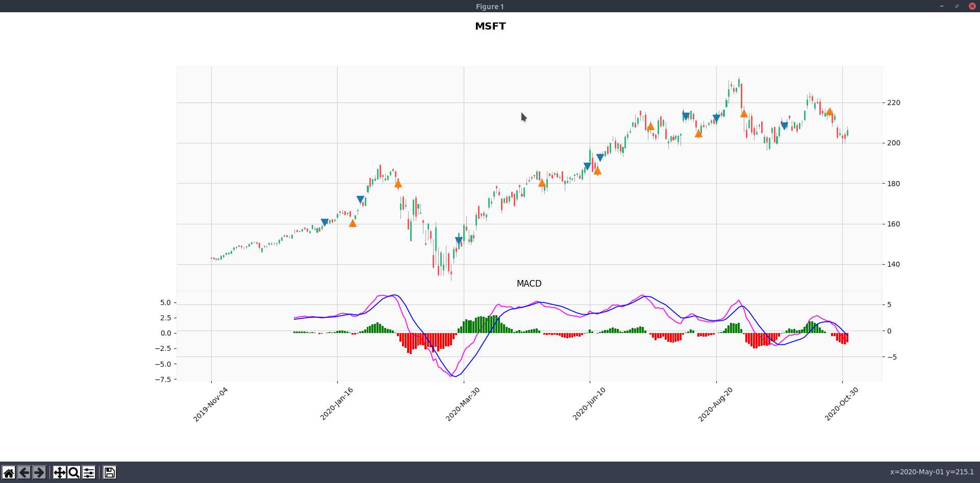This screenshot has height=483, width=980.
Task: Select the blue sell triangle near 2020-Mar-30
Action: click(x=459, y=239)
